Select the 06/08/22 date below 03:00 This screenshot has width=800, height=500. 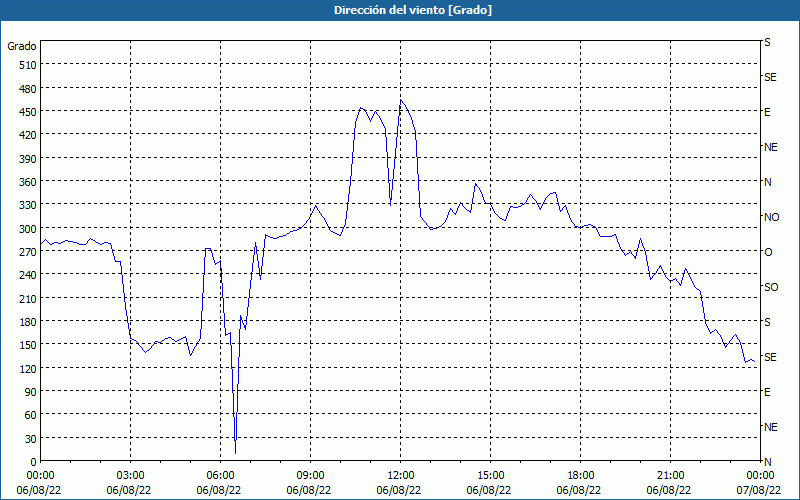130,490
